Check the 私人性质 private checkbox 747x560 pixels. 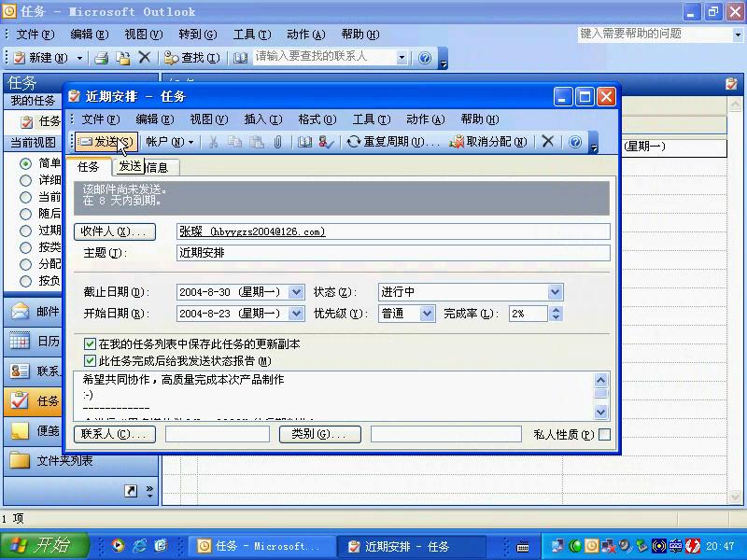click(604, 434)
